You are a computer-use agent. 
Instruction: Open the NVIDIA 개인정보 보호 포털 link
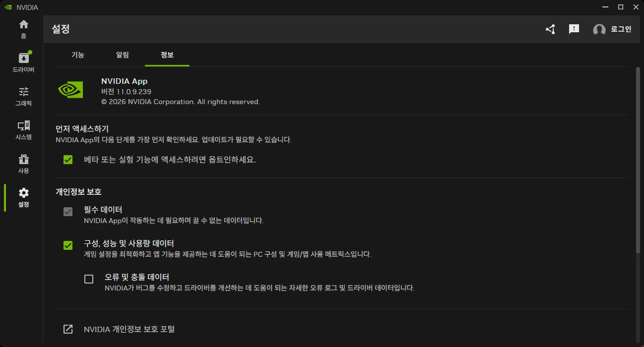pyautogui.click(x=129, y=329)
